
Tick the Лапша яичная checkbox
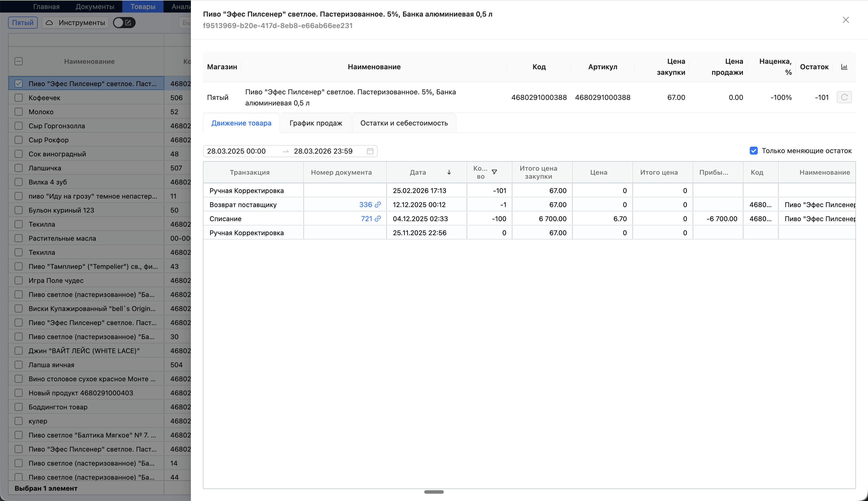pos(19,365)
